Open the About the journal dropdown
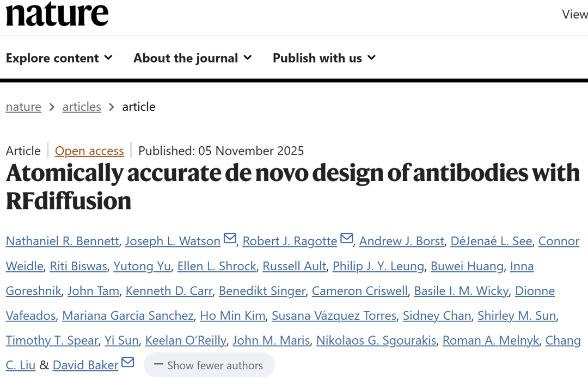This screenshot has height=379, width=588. click(x=193, y=58)
